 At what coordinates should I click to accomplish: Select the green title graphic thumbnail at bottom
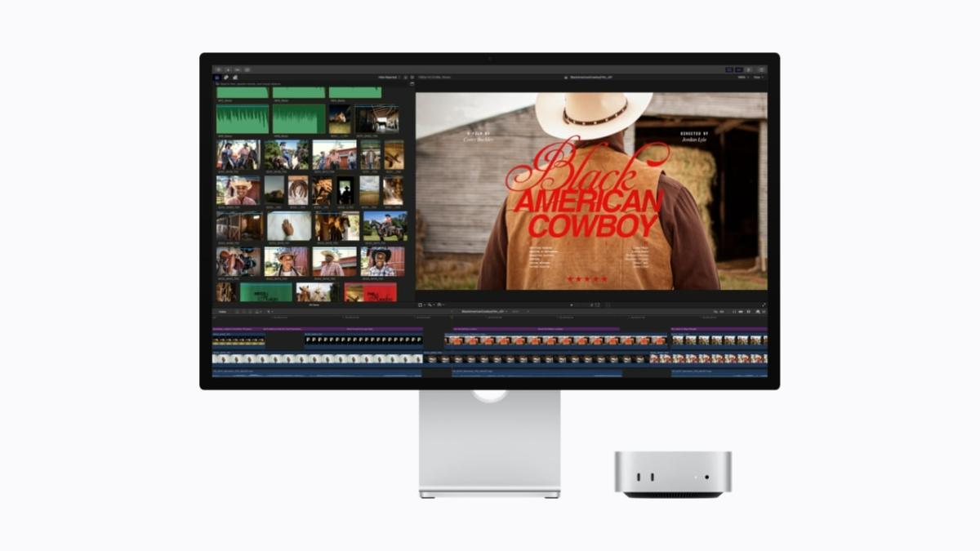tap(266, 292)
